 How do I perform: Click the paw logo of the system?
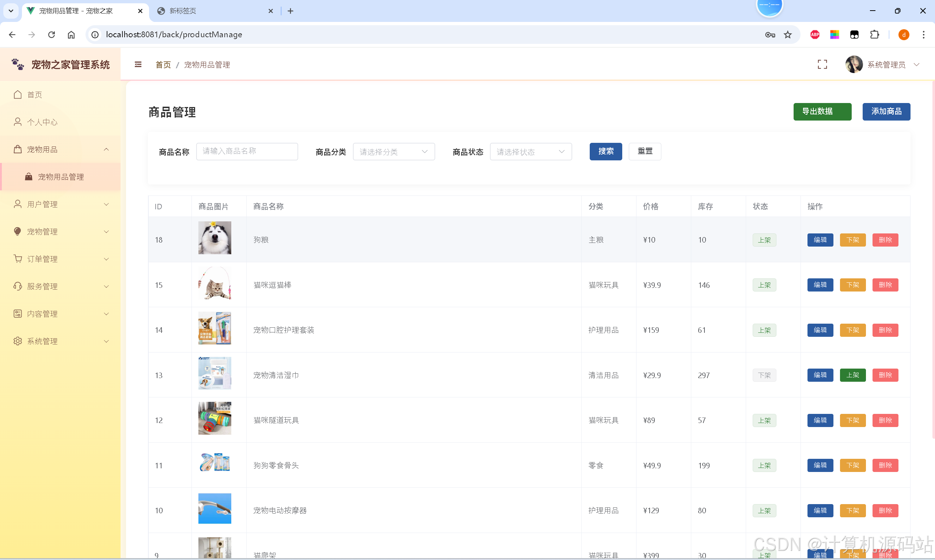18,65
